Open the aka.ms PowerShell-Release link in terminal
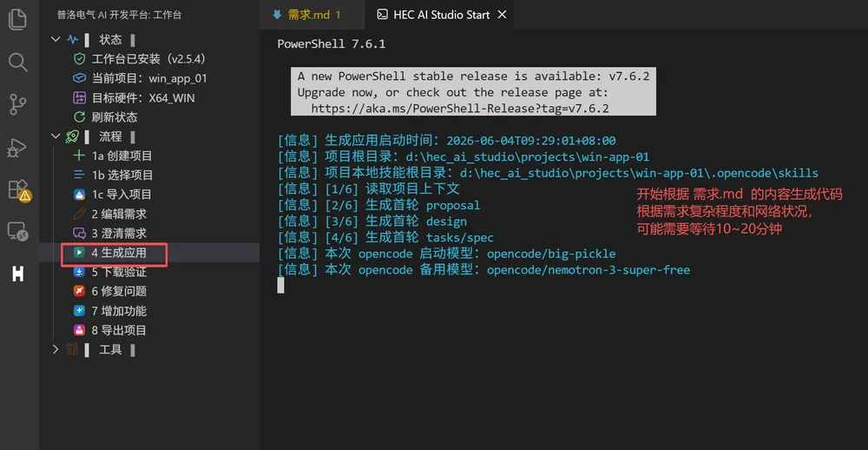Screen dimensions: 868x450 (460, 108)
